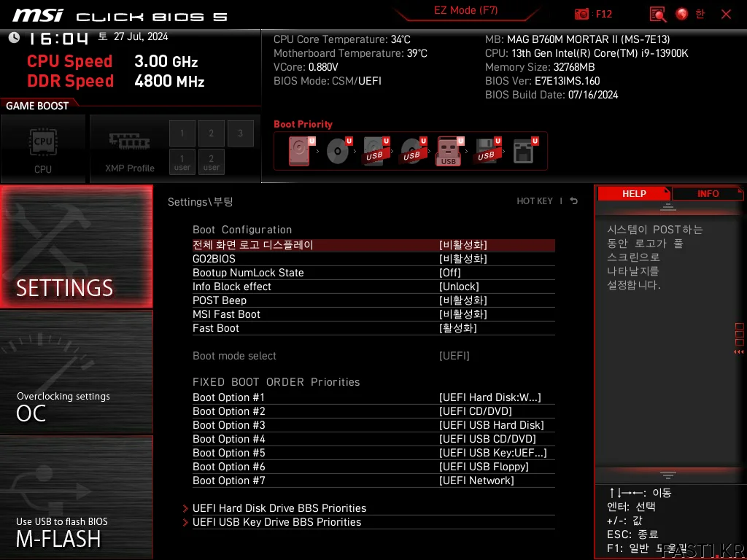Select Boot Option #2 entry
Image resolution: width=747 pixels, height=560 pixels.
pyautogui.click(x=373, y=411)
